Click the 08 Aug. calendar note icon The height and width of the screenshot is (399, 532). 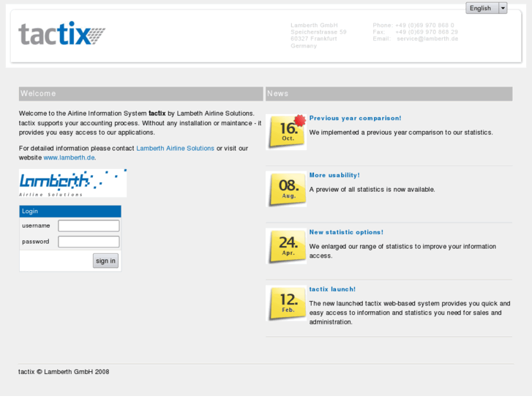[x=286, y=189]
